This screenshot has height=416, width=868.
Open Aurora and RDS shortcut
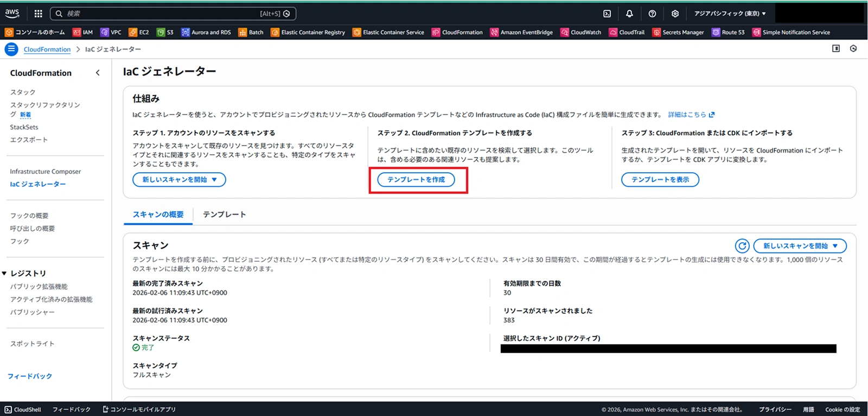point(206,33)
